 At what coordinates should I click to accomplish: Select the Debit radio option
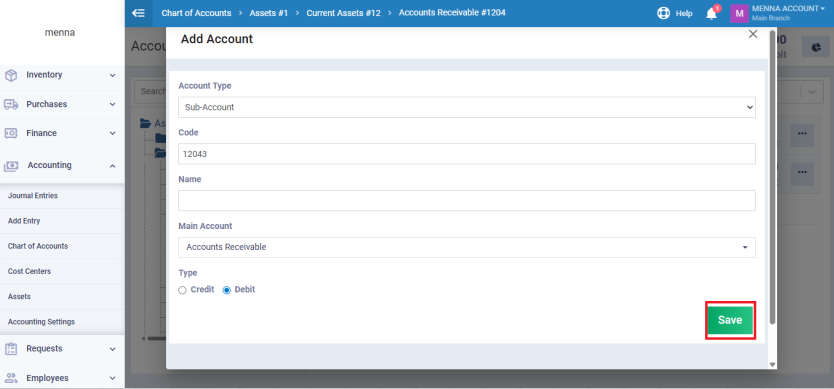227,290
